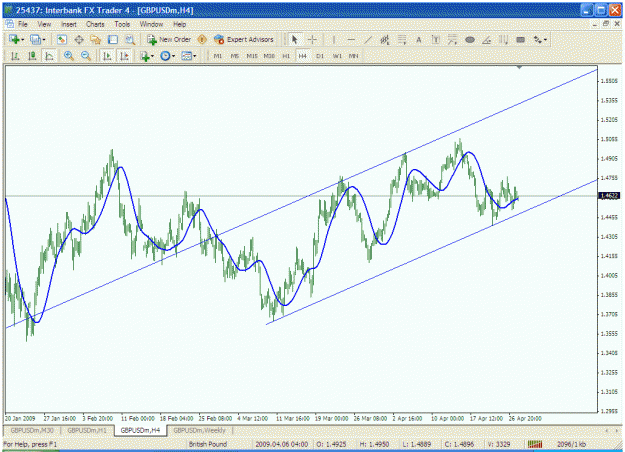
Task: Toggle the Navigator folder-star icon
Action: point(96,39)
